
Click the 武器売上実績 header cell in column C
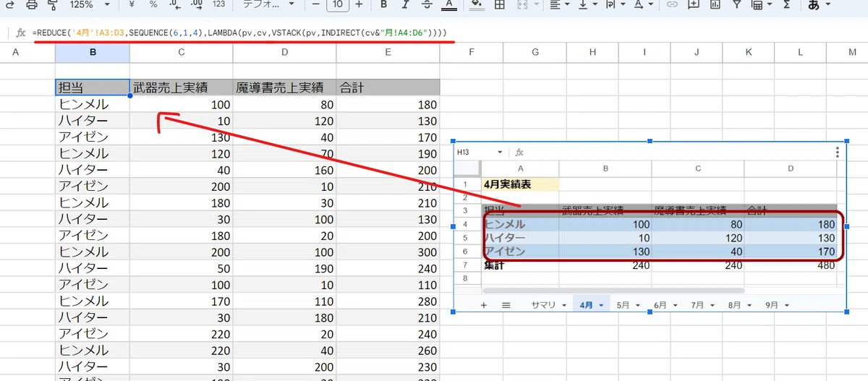(182, 87)
